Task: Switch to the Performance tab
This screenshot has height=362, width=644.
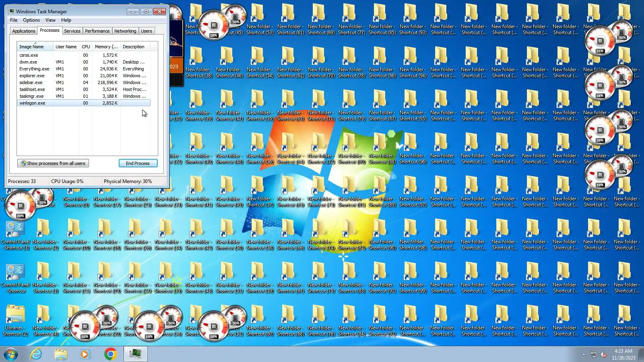Action: [x=97, y=31]
